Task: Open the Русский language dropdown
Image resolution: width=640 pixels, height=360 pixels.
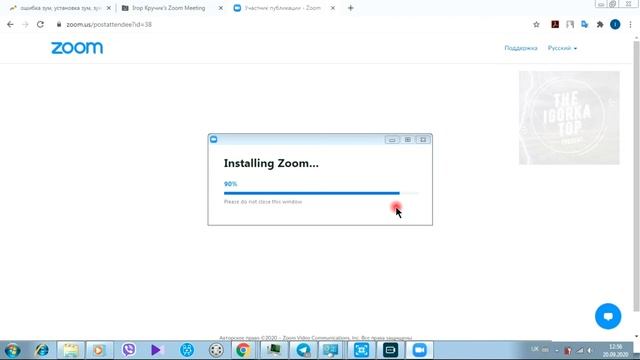Action: (562, 48)
